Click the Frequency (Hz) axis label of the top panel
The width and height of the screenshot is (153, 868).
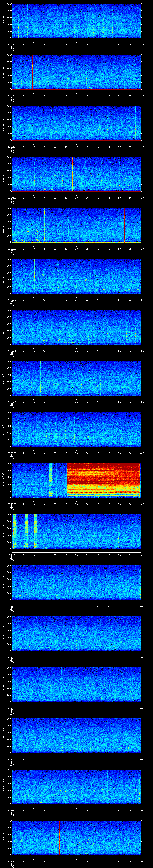[x=3, y=21]
